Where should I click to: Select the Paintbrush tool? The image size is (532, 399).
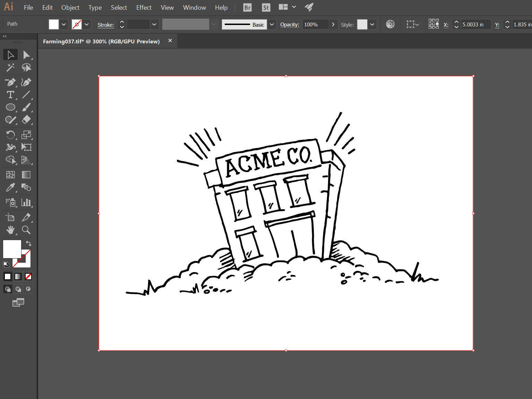(x=26, y=107)
